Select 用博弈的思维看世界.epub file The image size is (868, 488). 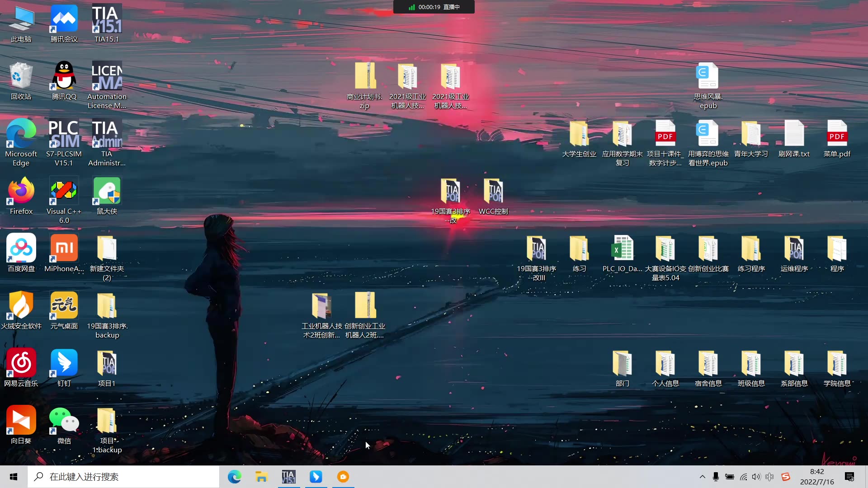pyautogui.click(x=708, y=143)
